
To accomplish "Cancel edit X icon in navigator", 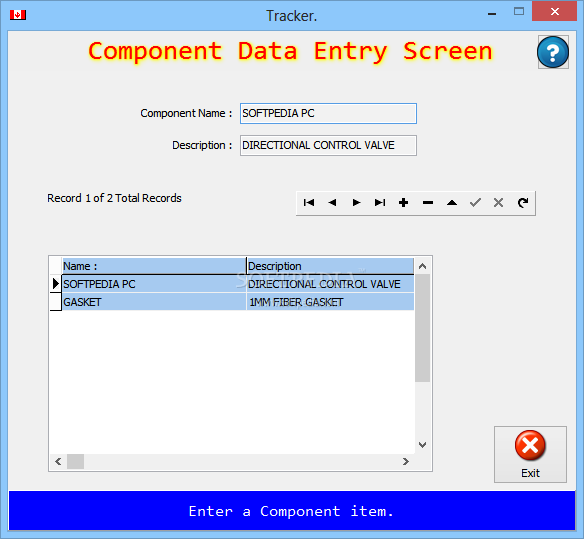I will tap(499, 203).
